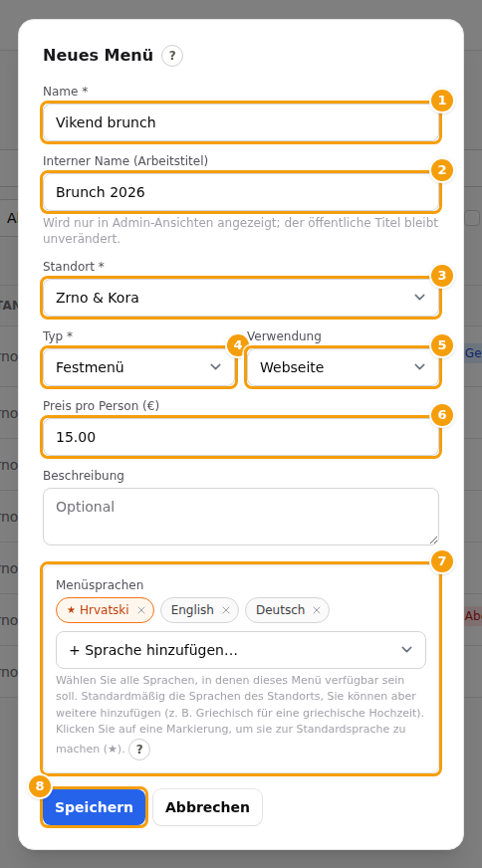Toggle partially hidden checkbox behind dialog
The image size is (482, 868).
pyautogui.click(x=472, y=218)
